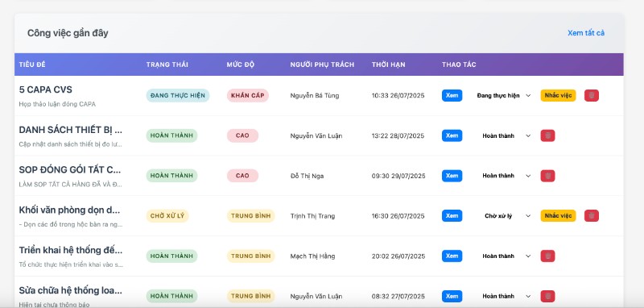The height and width of the screenshot is (308, 644).
Task: Click assignee Trịnh Thị Trang
Action: (x=312, y=216)
